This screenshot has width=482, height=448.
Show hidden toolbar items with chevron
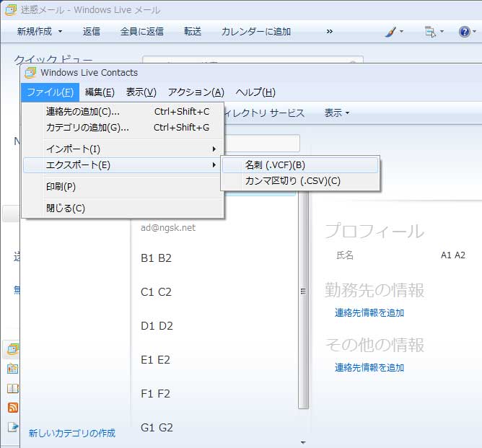click(x=330, y=32)
